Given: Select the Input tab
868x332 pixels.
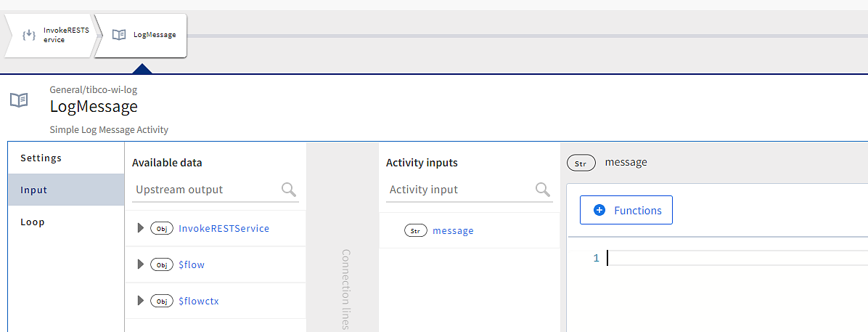Looking at the screenshot, I should point(34,190).
